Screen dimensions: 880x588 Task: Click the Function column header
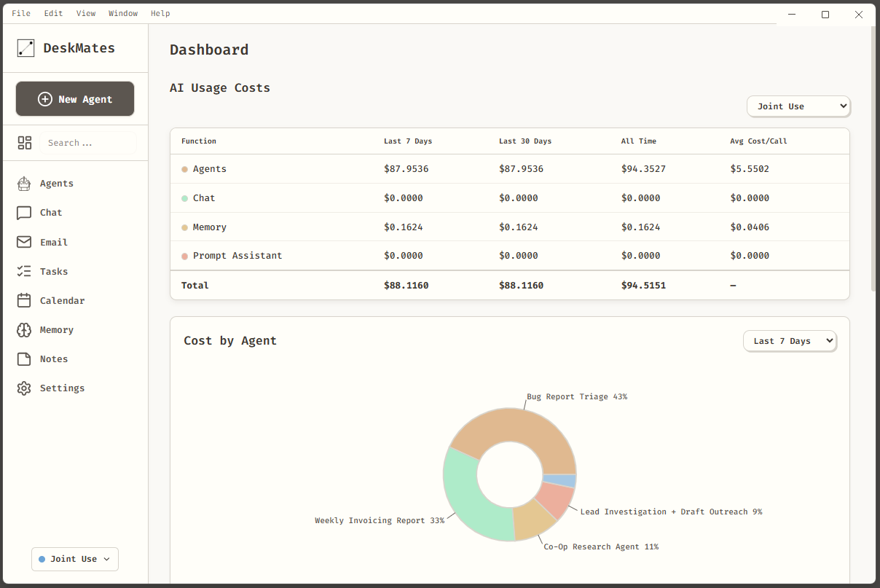[199, 141]
